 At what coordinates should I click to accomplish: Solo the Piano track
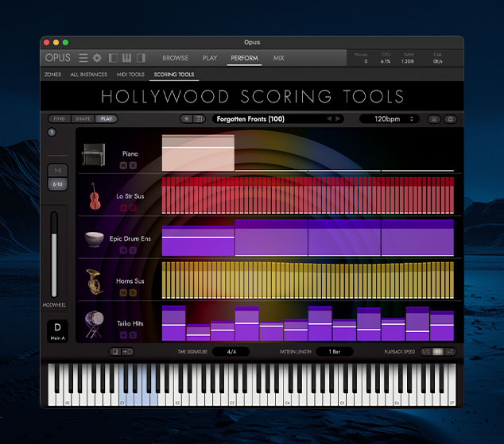(133, 165)
